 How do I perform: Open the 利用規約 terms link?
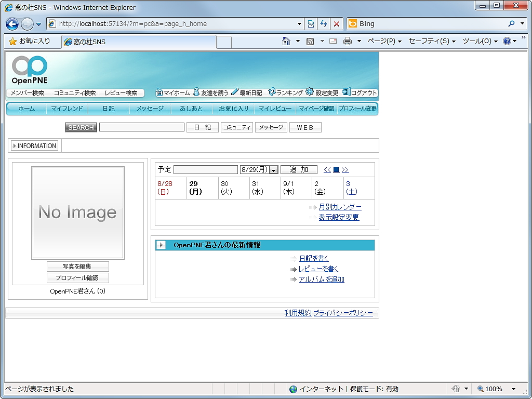298,313
